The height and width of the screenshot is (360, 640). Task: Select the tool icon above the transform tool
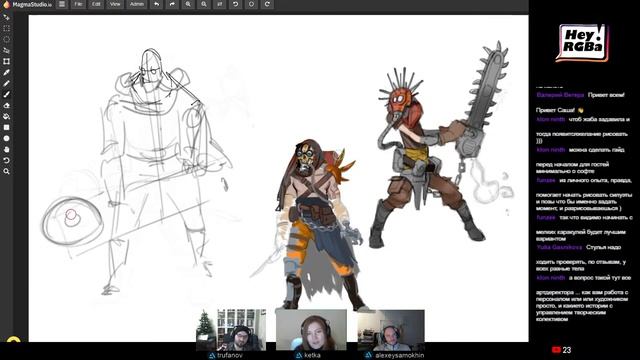pyautogui.click(x=6, y=51)
